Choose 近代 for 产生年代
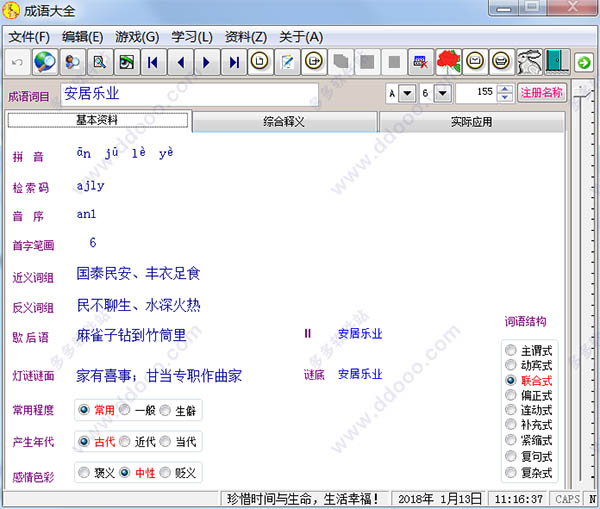Image resolution: width=600 pixels, height=509 pixels. (124, 442)
